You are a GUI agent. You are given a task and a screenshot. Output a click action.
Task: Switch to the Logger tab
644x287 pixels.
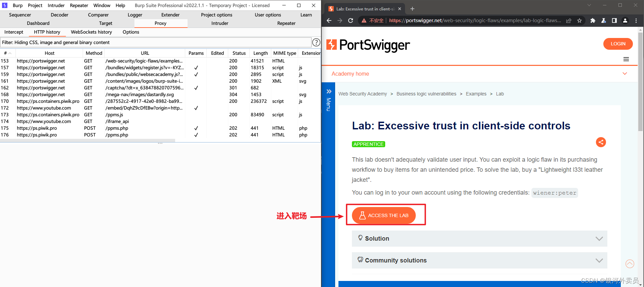135,15
